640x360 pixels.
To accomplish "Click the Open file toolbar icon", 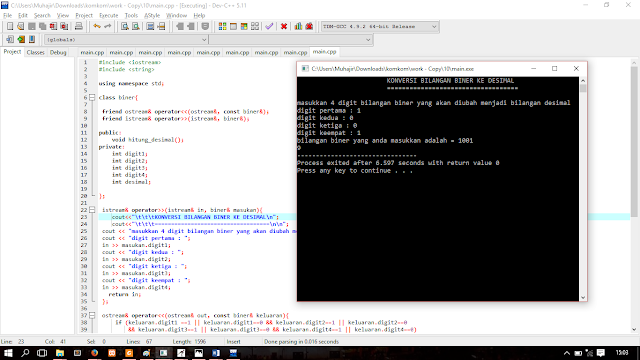I will click(x=20, y=27).
